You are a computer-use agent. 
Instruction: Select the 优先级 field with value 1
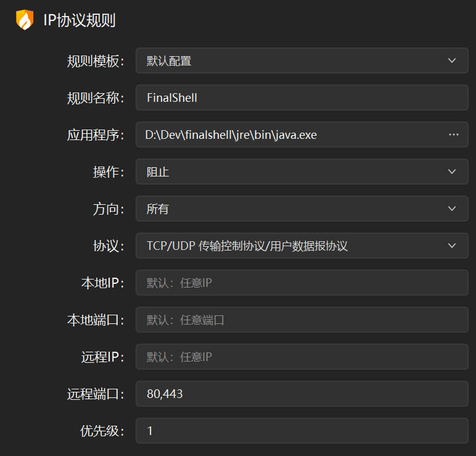pyautogui.click(x=302, y=431)
